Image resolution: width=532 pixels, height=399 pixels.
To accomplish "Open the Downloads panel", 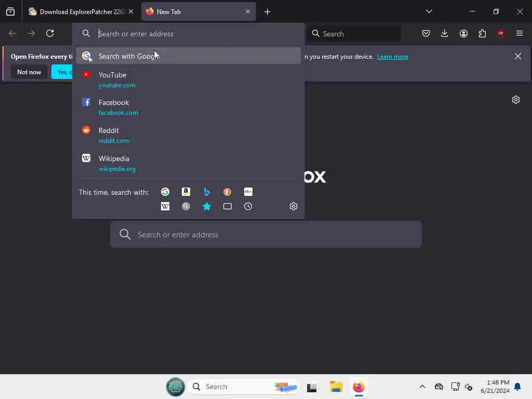I will tap(445, 33).
